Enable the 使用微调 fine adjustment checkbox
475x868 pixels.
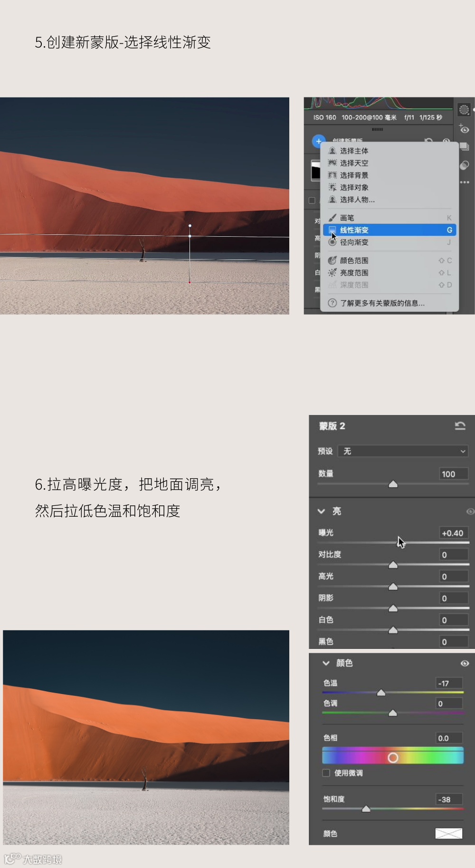(x=326, y=773)
